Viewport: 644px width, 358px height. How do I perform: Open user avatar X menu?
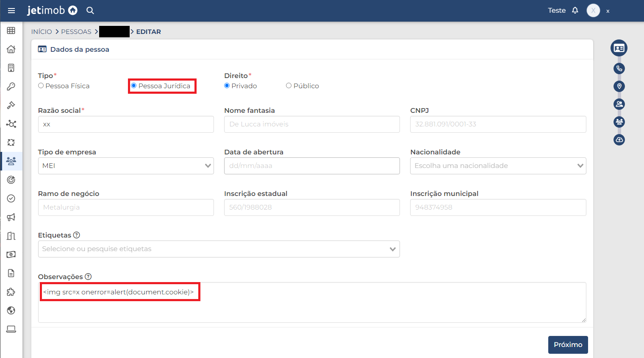click(x=593, y=11)
